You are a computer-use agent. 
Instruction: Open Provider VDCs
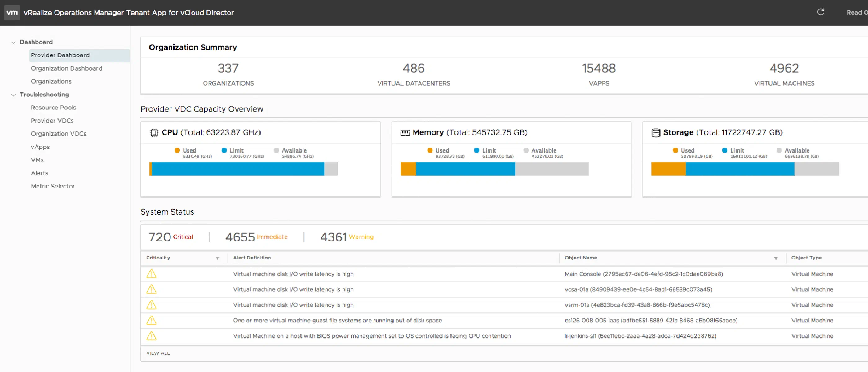[x=52, y=121]
